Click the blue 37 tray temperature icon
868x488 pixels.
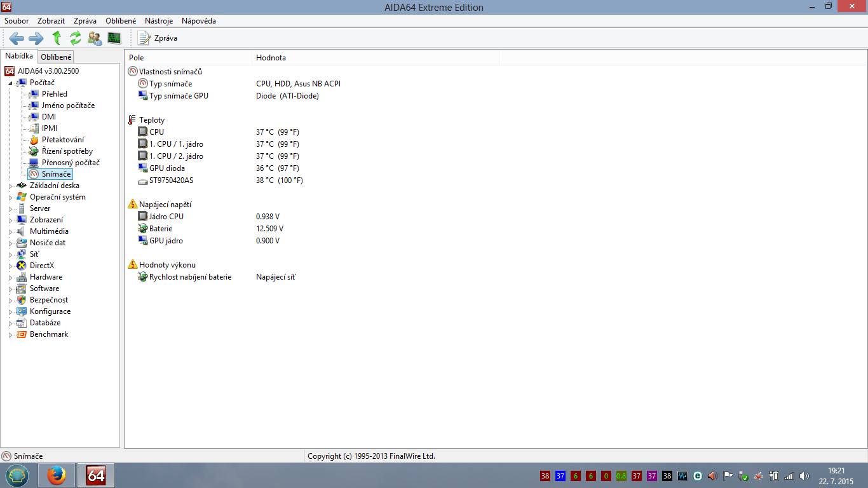[x=560, y=476]
